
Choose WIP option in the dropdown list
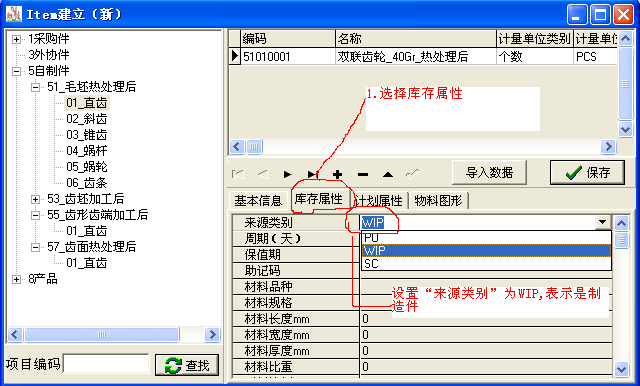pyautogui.click(x=487, y=250)
